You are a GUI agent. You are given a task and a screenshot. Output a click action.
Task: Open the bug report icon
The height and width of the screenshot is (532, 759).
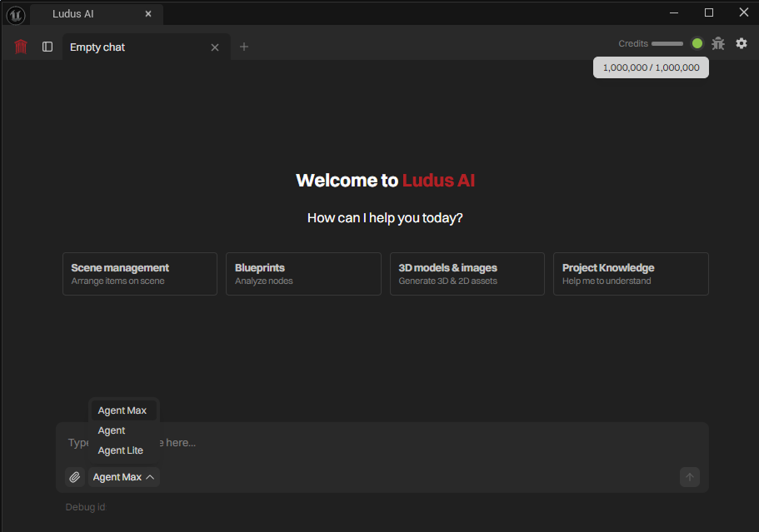click(718, 43)
